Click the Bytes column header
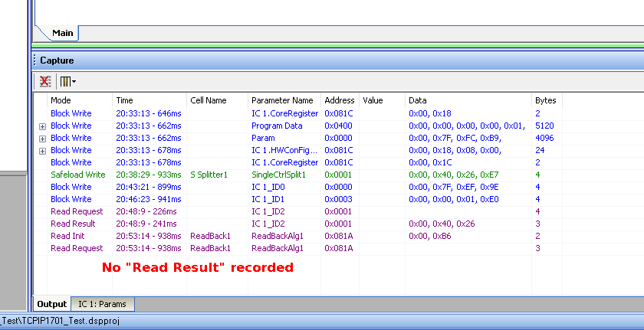Viewport: 644px width, 330px height. (x=547, y=100)
